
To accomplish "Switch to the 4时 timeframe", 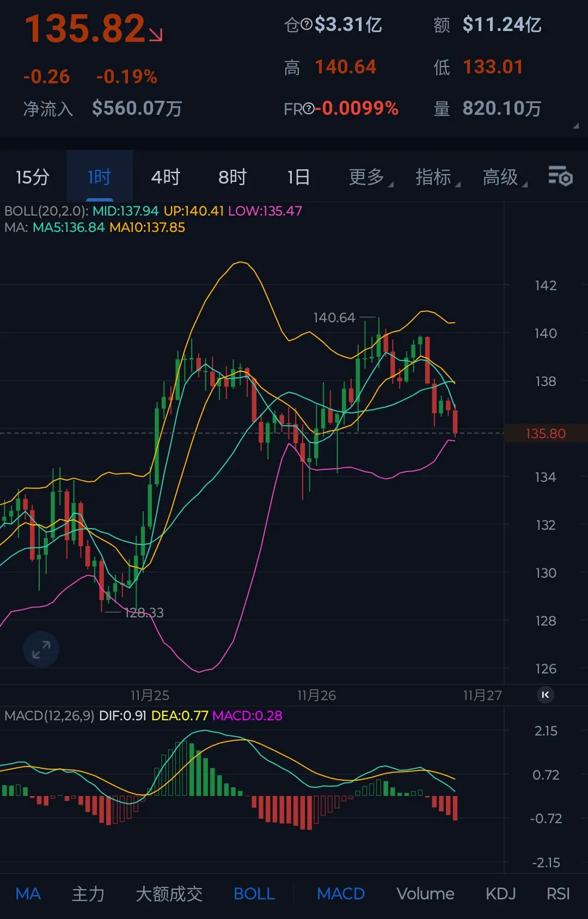I will [x=166, y=177].
